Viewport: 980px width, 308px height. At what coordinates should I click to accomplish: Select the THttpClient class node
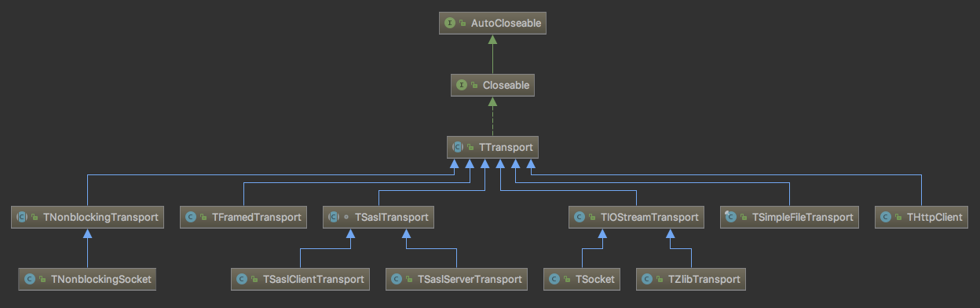tap(922, 217)
